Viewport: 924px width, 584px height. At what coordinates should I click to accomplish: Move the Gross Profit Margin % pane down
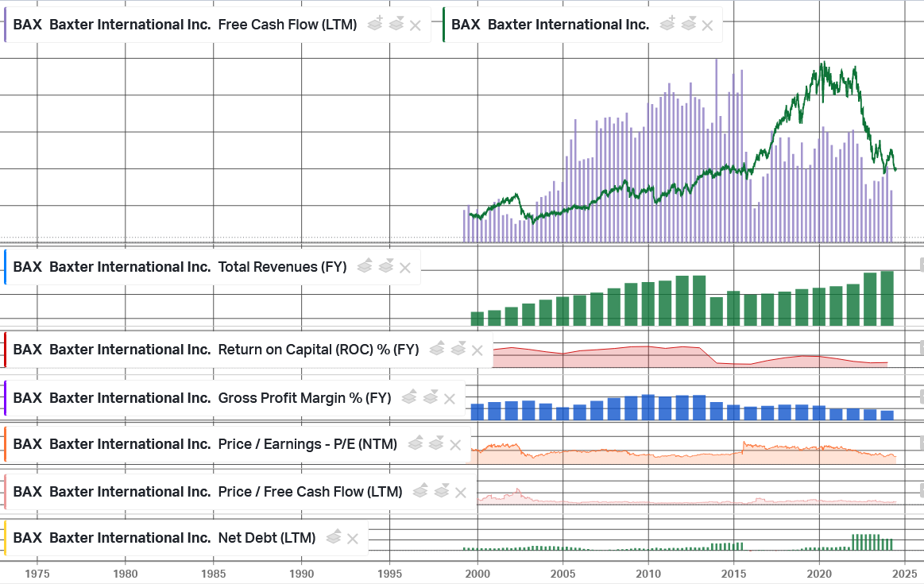click(430, 397)
